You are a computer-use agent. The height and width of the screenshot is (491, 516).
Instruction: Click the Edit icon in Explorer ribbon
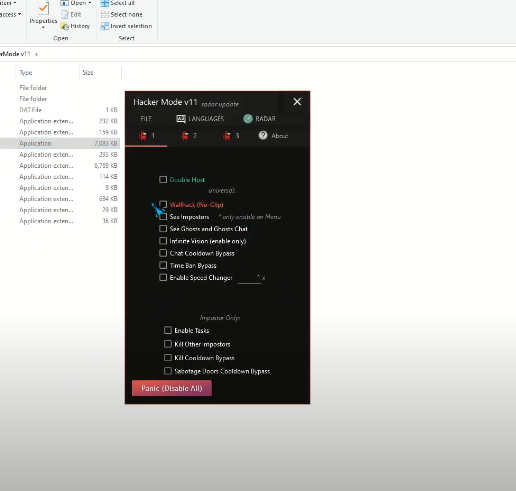coord(65,15)
